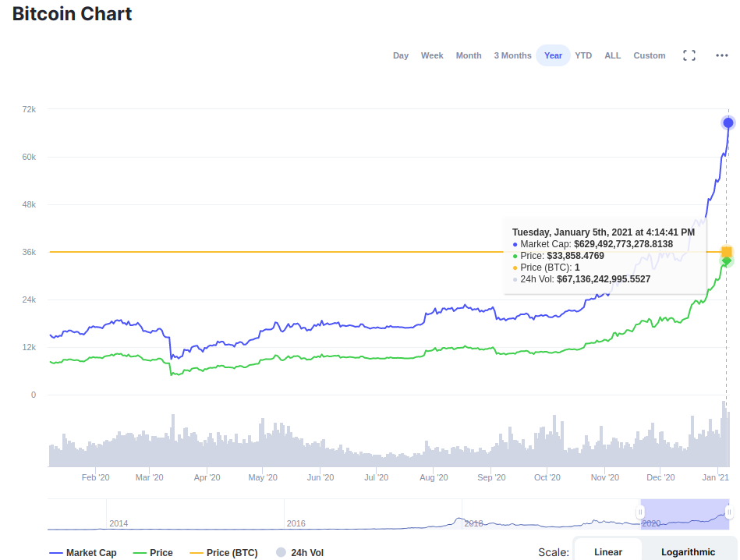The image size is (740, 560).
Task: Click the Jan '21 x-axis label
Action: pyautogui.click(x=716, y=477)
